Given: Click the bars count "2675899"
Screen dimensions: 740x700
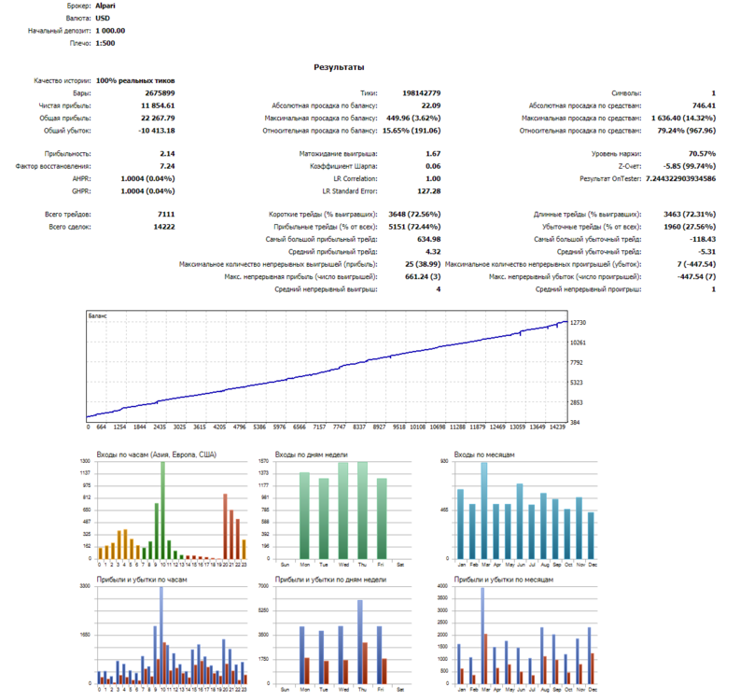Looking at the screenshot, I should (160, 93).
